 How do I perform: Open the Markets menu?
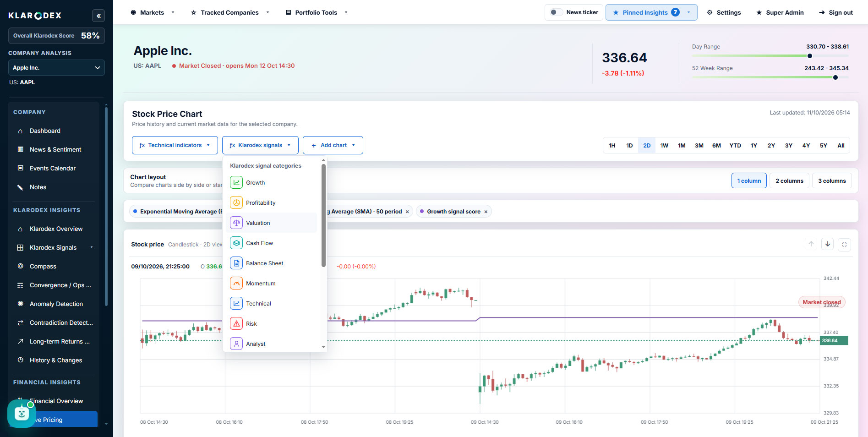tap(153, 12)
